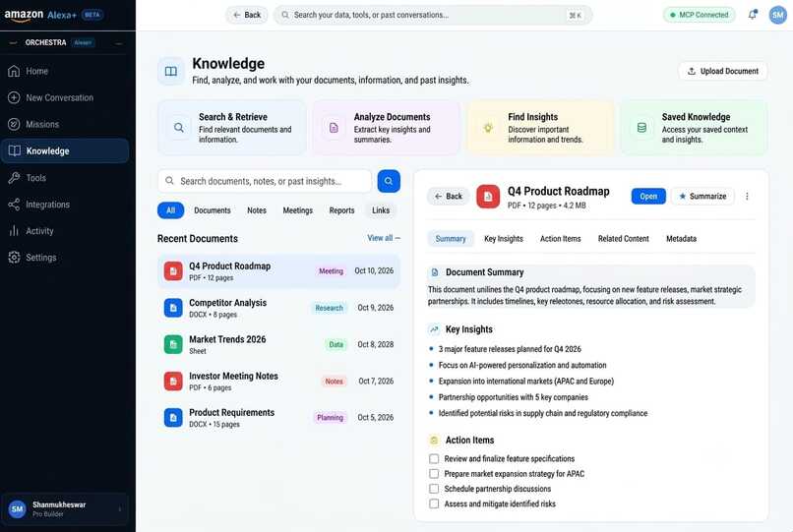
Task: Click the notification bell icon
Action: (753, 15)
